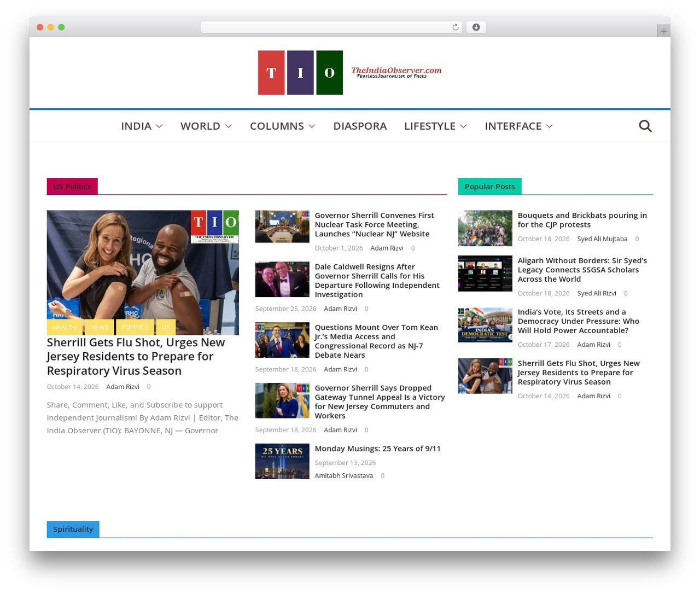Open the Spirituality section heading

(73, 529)
